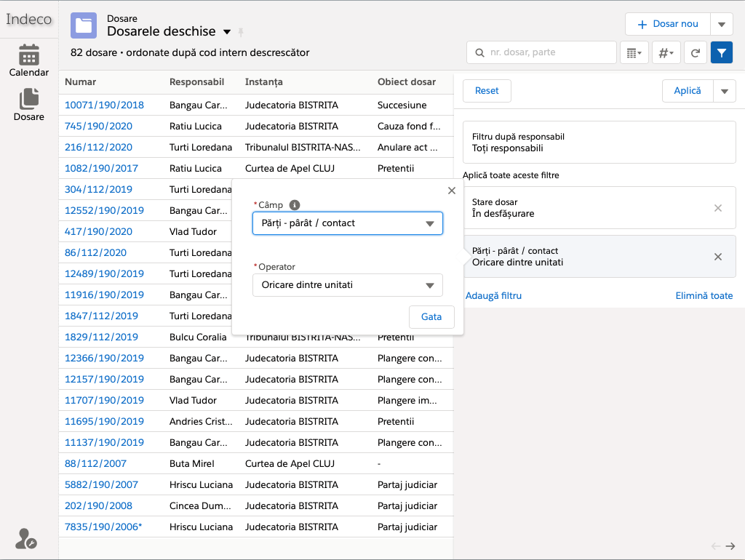Remove the Stare dosar filter

(718, 208)
